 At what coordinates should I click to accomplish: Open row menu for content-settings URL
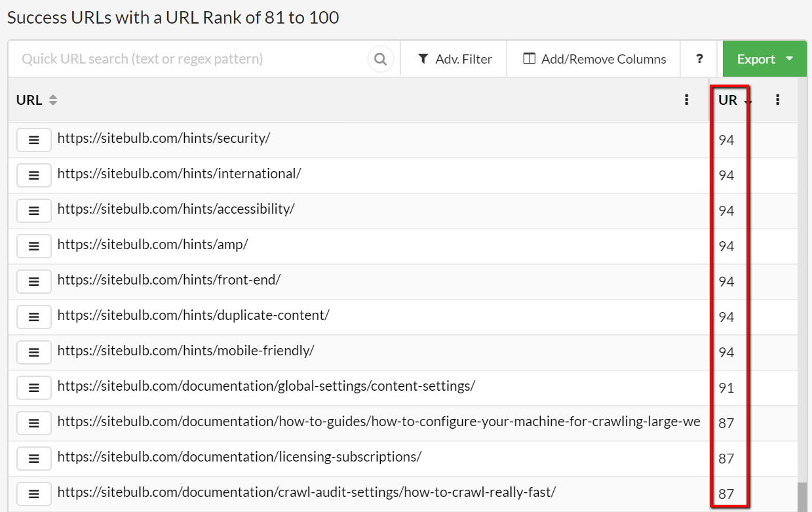click(x=34, y=387)
